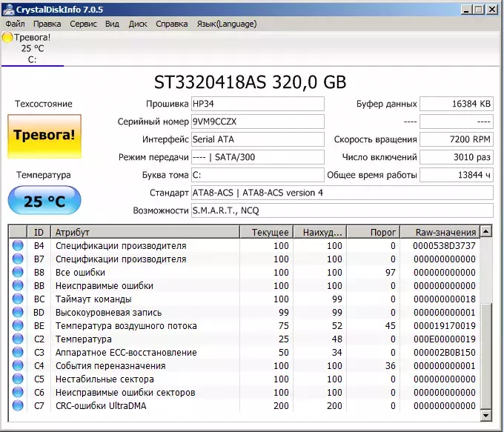Click raw value 000E00000019
This screenshot has height=432, width=504.
tap(444, 339)
